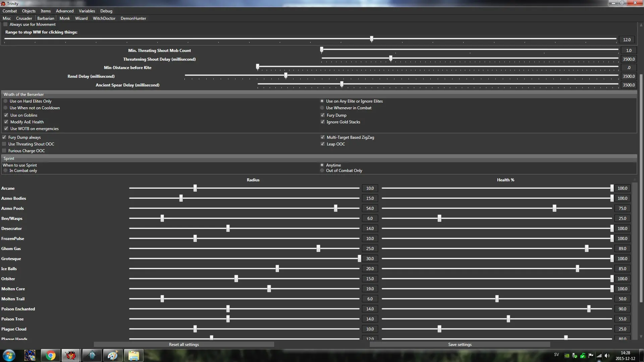
Task: Click the main panel scroll-down arrow
Action: (641, 337)
